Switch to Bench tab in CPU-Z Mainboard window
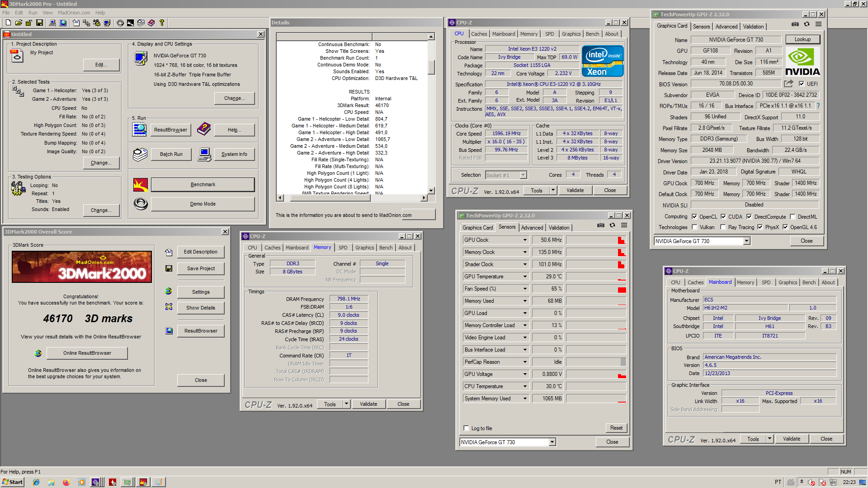Screen dimensions: 868x488 pyautogui.click(x=809, y=282)
